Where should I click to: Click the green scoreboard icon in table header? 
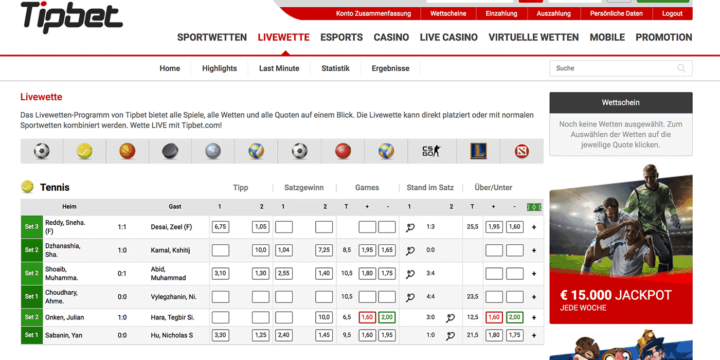point(534,207)
